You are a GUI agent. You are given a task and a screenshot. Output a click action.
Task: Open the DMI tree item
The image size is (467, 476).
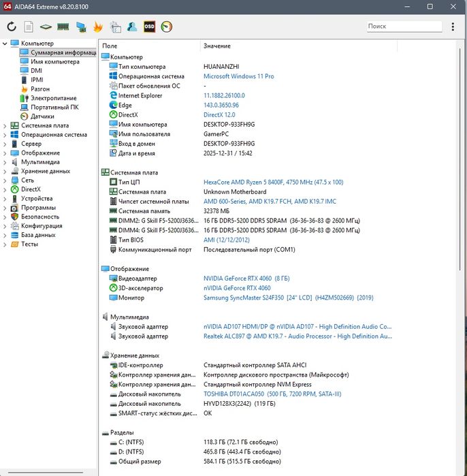(x=31, y=71)
